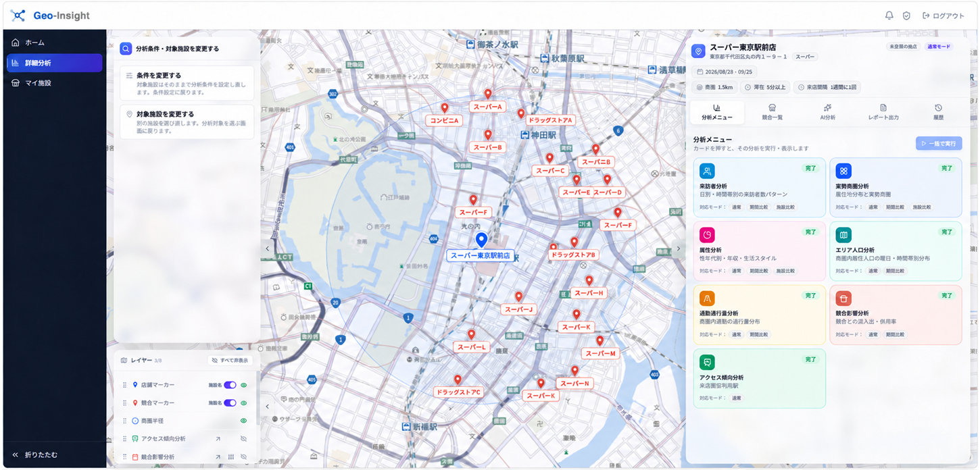Open アクセス傾向分析 layer via arrow icon

pos(218,439)
